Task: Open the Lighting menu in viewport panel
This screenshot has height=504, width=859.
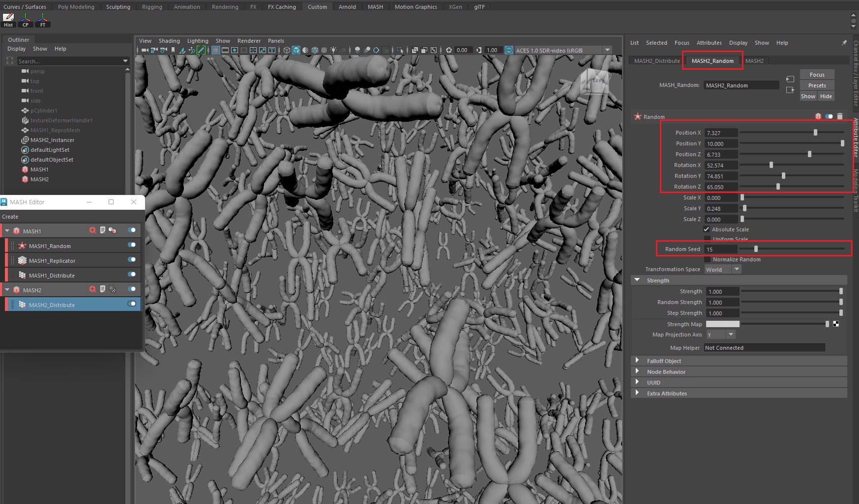Action: (x=198, y=41)
